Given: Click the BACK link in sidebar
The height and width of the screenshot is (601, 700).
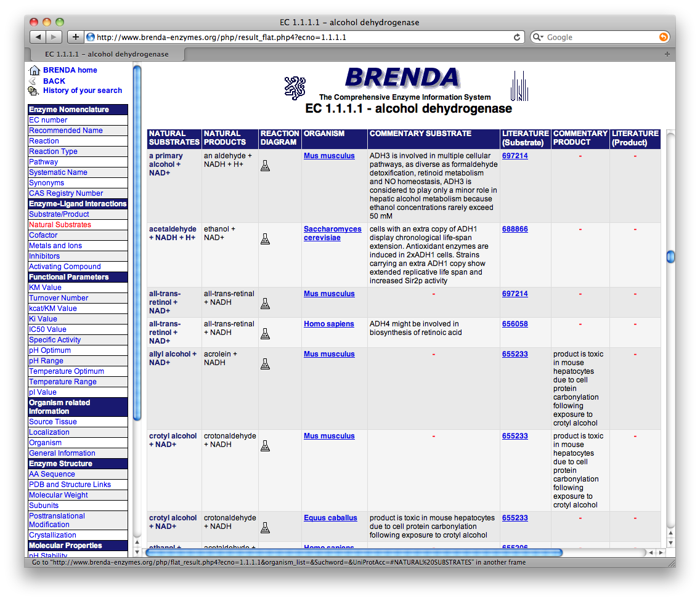Looking at the screenshot, I should 54,81.
